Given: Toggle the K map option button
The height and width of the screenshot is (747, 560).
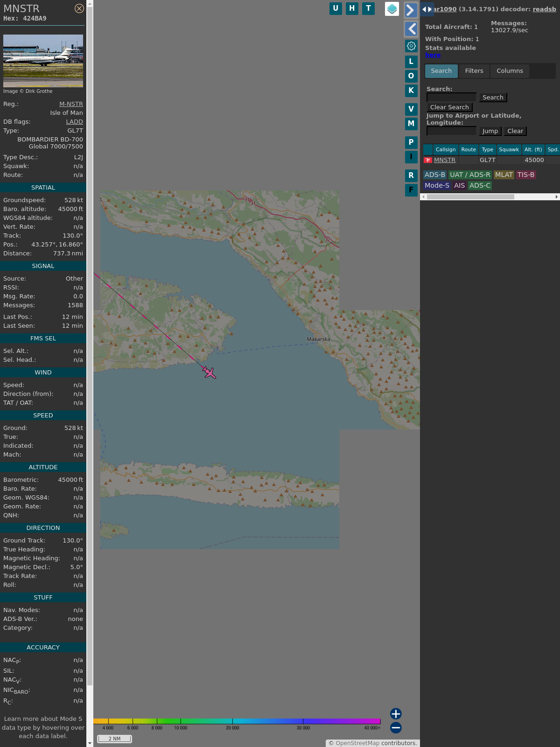Looking at the screenshot, I should (x=411, y=91).
